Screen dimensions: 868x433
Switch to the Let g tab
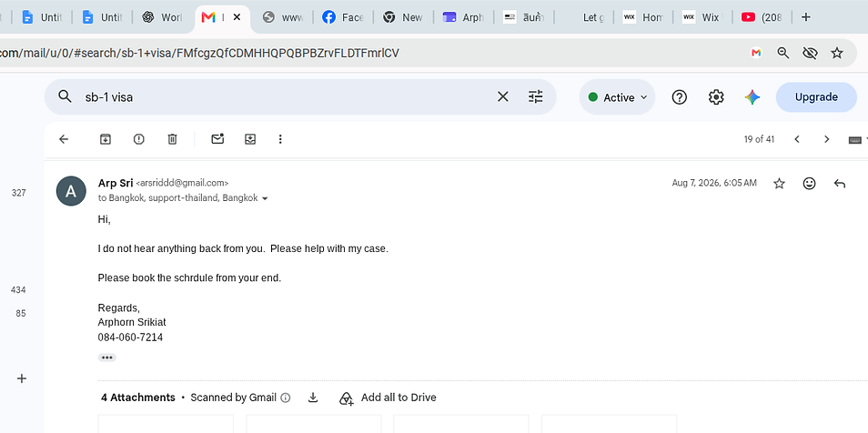pyautogui.click(x=584, y=17)
